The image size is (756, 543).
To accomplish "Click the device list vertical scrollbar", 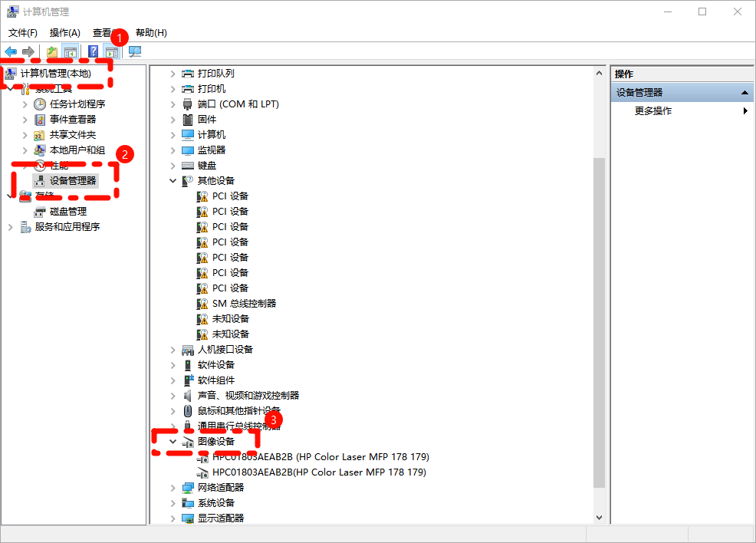I will click(600, 322).
